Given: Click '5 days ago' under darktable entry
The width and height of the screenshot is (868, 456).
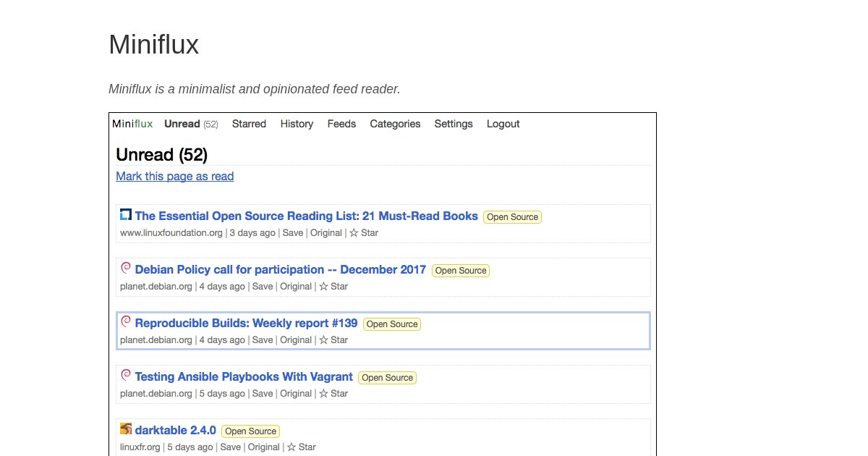Looking at the screenshot, I should point(190,447).
